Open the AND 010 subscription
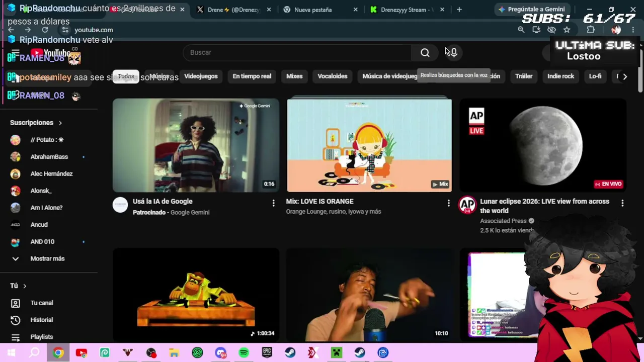This screenshot has width=644, height=362. (49, 242)
